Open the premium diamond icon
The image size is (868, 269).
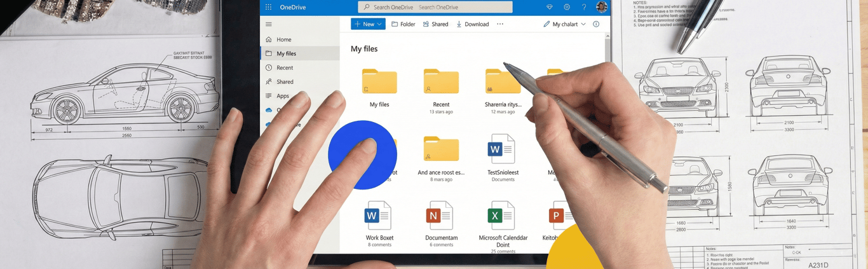(x=550, y=7)
